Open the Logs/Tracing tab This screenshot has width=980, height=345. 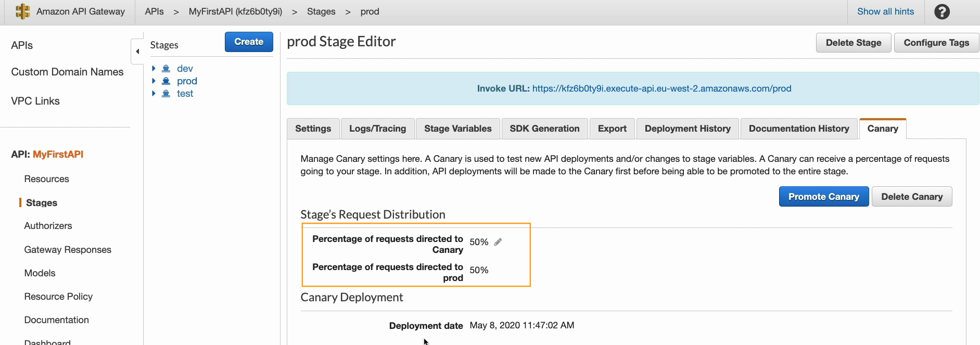pyautogui.click(x=378, y=129)
